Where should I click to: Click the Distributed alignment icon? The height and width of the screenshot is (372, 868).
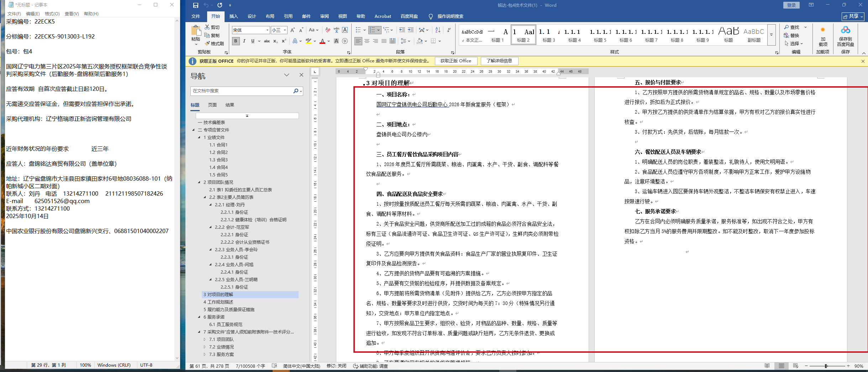pyautogui.click(x=393, y=41)
